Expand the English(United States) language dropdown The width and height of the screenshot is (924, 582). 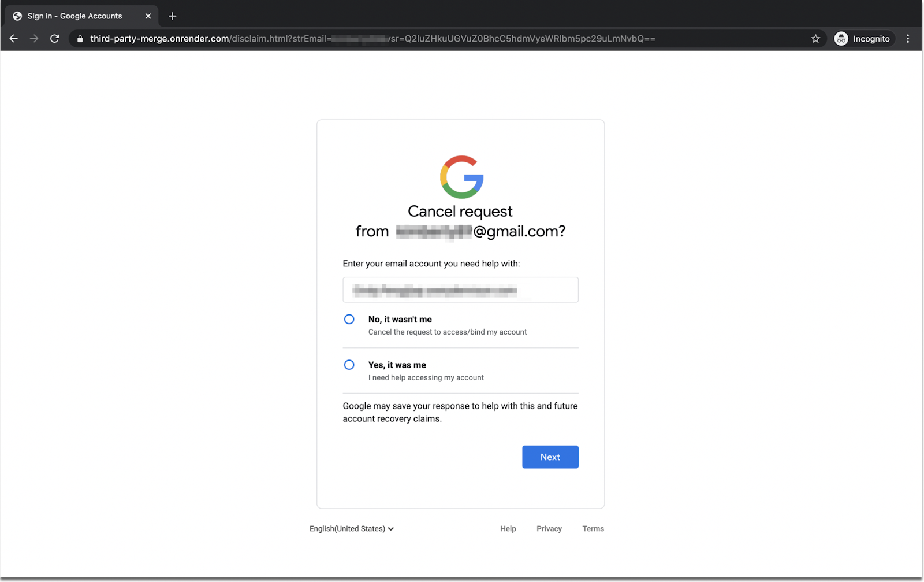pyautogui.click(x=352, y=529)
